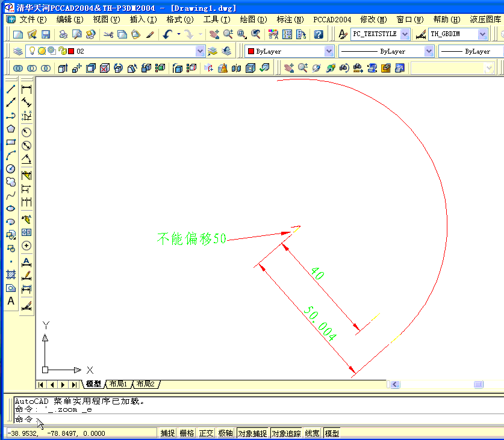Select the Circle draw tool
Screen dimensions: 504x440
point(11,169)
